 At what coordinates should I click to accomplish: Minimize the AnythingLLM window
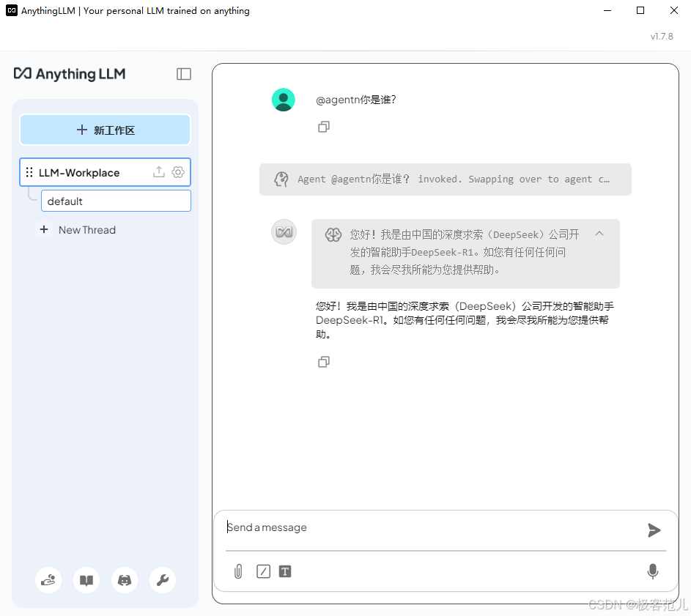tap(607, 10)
